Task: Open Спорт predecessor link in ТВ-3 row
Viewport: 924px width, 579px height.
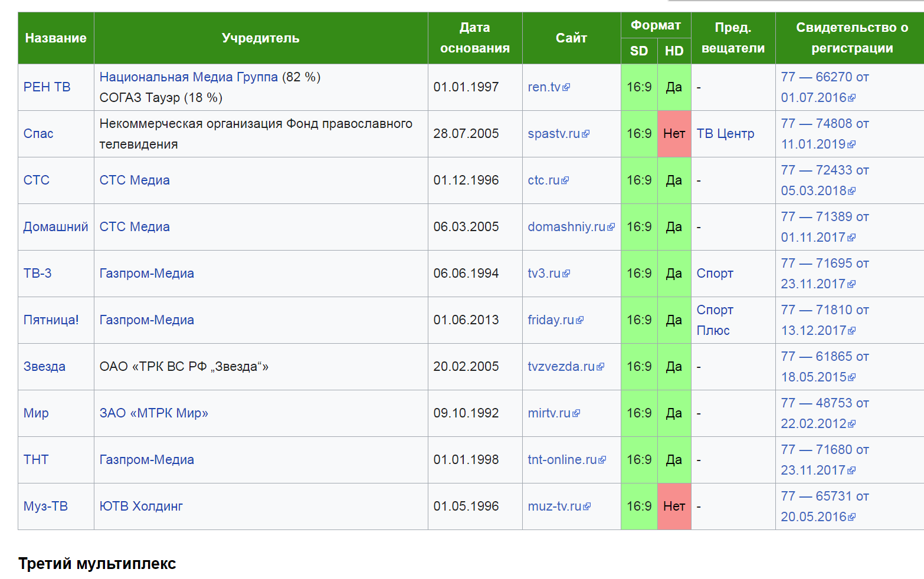Action: [x=715, y=274]
